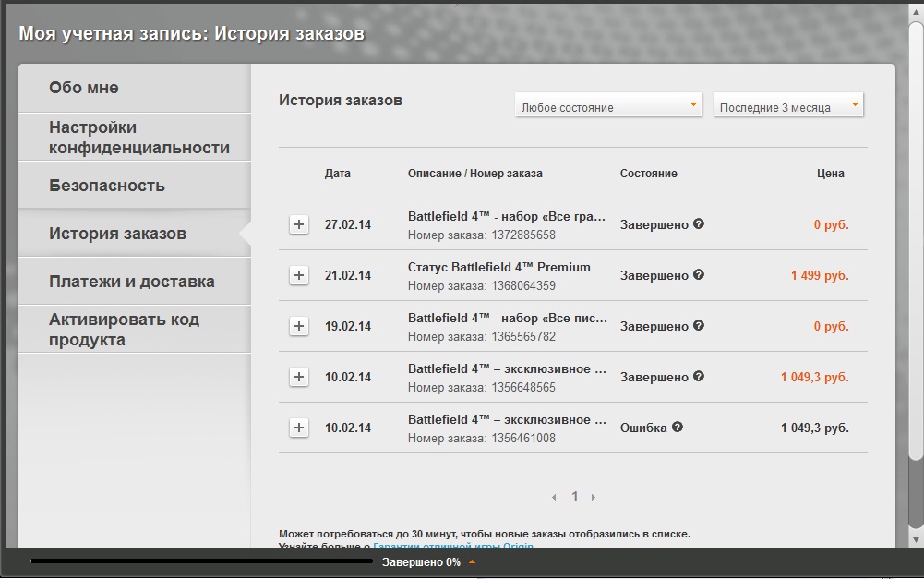Screen dimensions: 924x579
Task: Open the Любое состояние status dropdown
Action: tap(608, 105)
